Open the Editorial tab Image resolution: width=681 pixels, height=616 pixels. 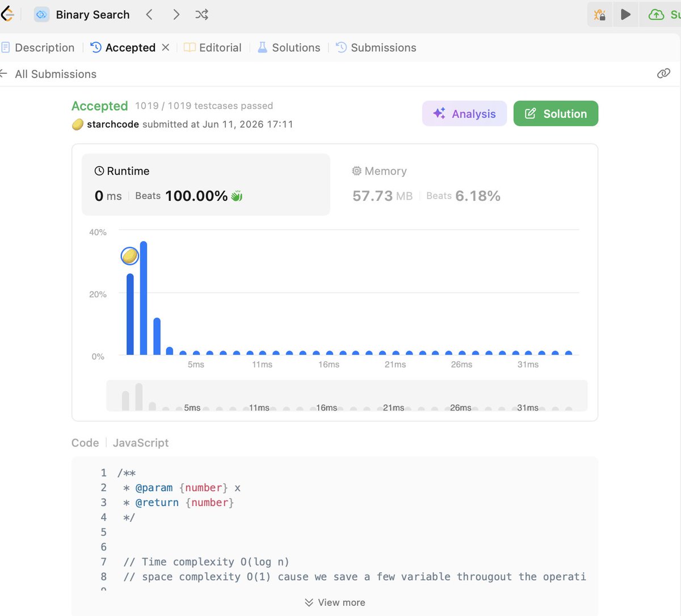(213, 48)
